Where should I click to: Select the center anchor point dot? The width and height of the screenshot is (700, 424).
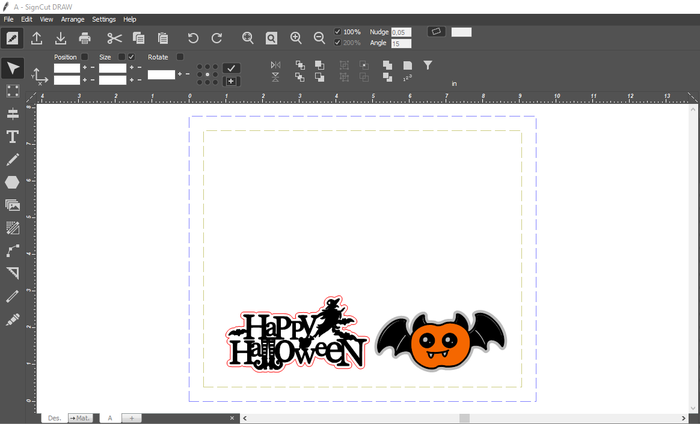pos(207,74)
